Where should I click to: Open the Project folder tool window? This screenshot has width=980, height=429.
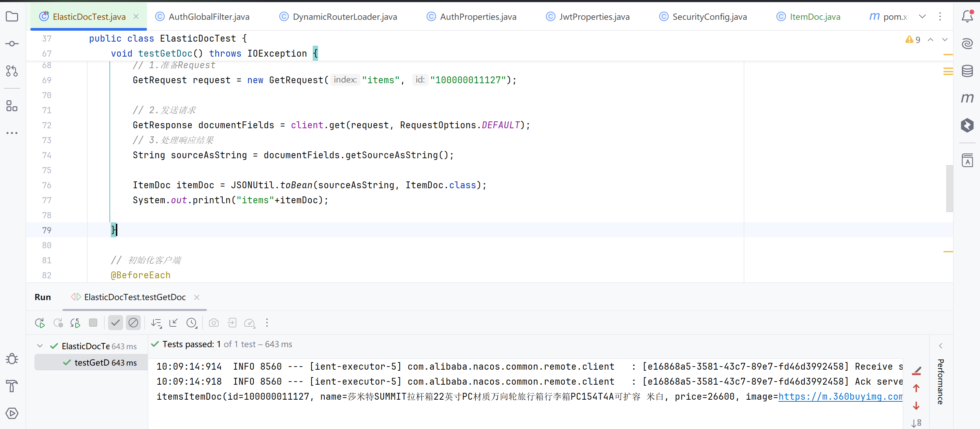pyautogui.click(x=12, y=16)
